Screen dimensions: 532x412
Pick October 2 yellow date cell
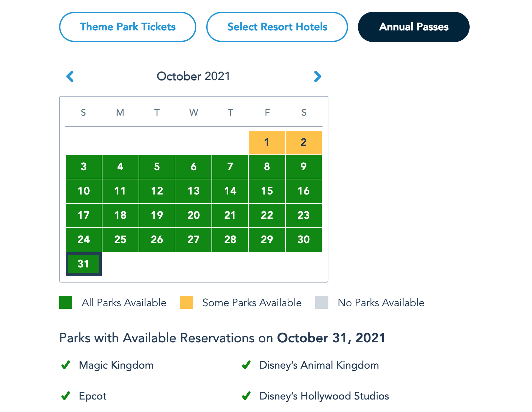coord(304,143)
